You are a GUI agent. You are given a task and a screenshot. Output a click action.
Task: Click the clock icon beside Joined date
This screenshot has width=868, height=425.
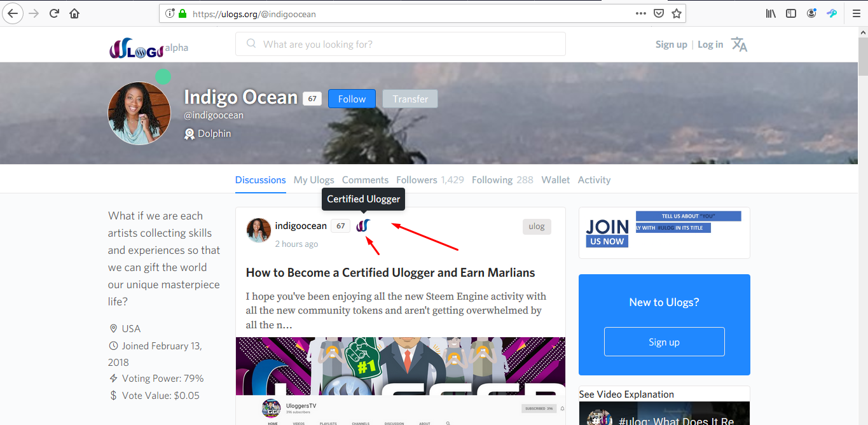114,346
